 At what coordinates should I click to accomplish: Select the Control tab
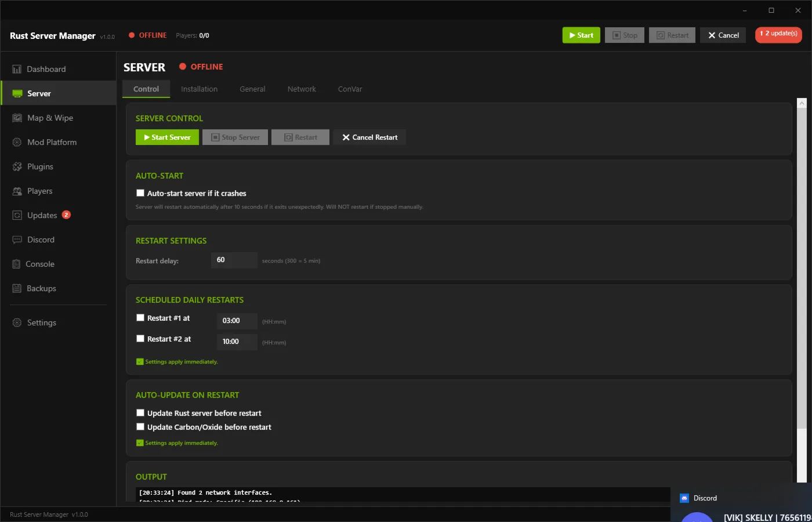[x=146, y=89]
